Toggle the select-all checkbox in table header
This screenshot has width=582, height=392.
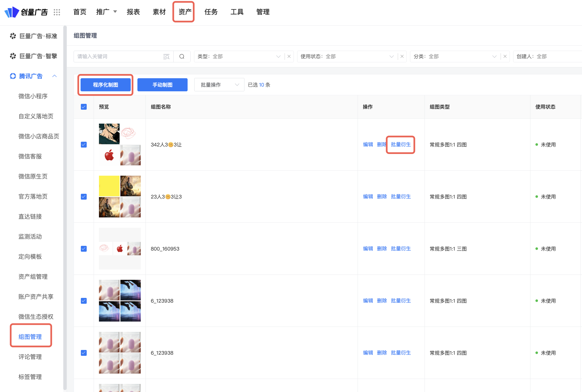point(84,107)
